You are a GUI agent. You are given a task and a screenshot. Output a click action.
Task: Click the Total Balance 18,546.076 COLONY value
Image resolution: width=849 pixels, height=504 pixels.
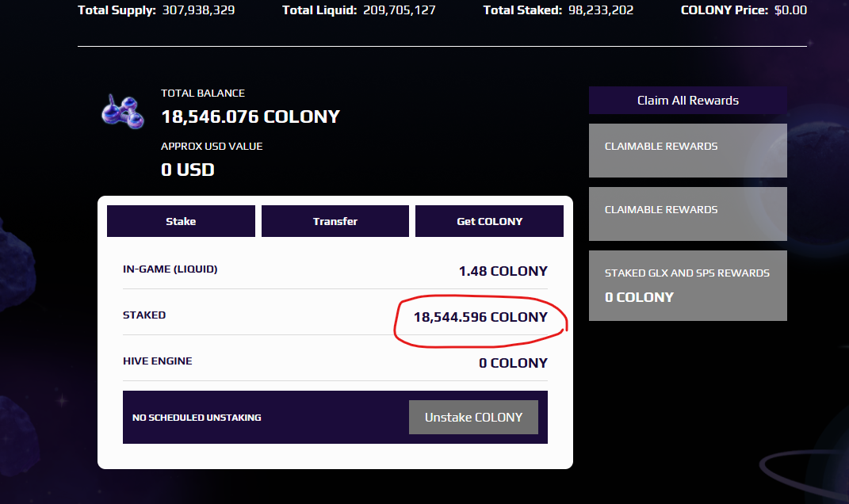[250, 116]
